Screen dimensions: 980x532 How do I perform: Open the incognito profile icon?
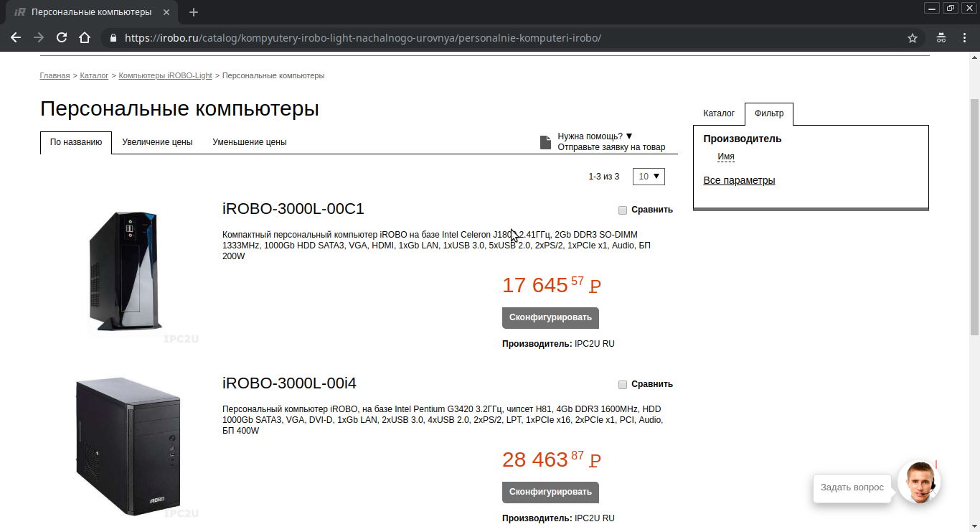coord(941,38)
